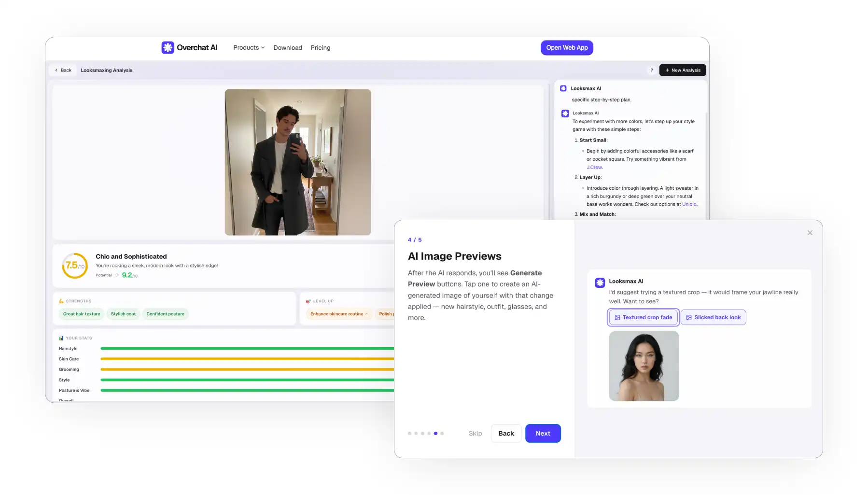Image resolution: width=868 pixels, height=495 pixels.
Task: Click the generated woman portrait thumbnail
Action: [644, 366]
